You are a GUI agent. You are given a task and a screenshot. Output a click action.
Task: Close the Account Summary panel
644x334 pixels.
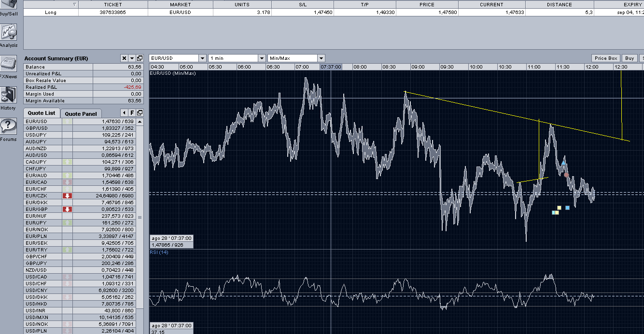pos(124,58)
